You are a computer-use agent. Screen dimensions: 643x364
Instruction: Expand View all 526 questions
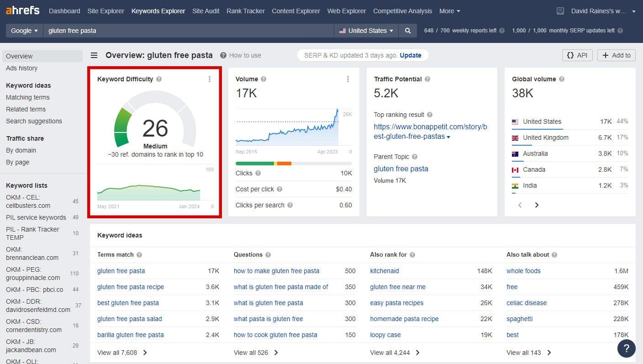[x=256, y=353]
